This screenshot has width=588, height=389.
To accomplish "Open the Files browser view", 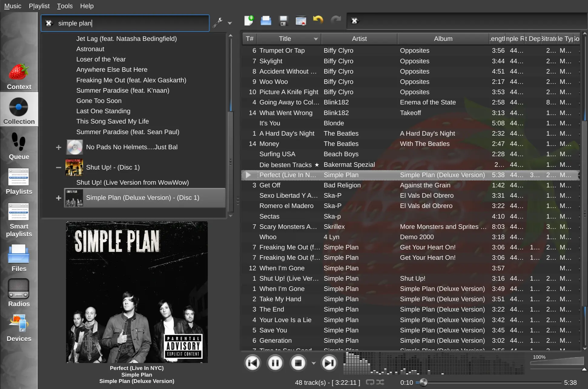I will tap(19, 258).
